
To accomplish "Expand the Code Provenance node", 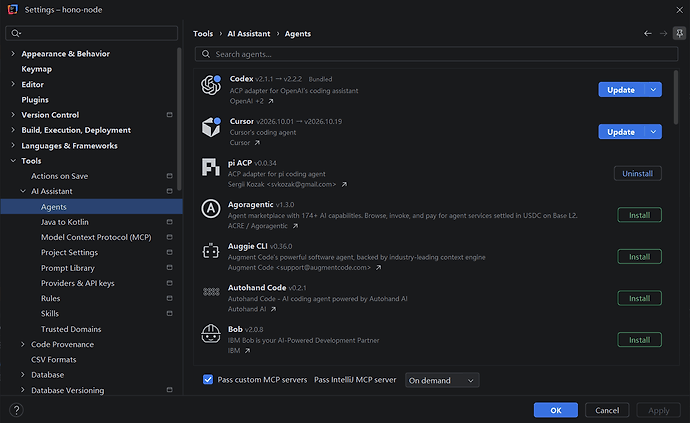I will click(x=23, y=344).
